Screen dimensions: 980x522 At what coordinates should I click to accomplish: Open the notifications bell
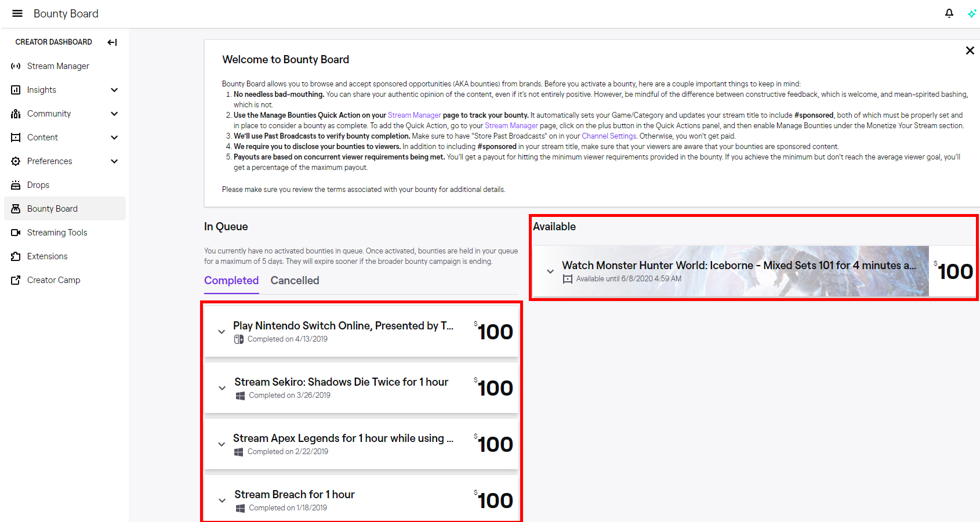(949, 13)
